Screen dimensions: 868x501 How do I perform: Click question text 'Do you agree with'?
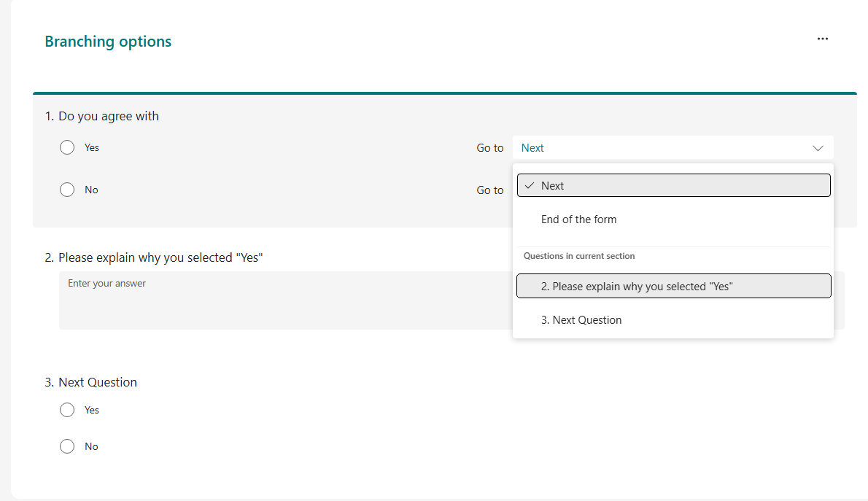click(x=109, y=116)
